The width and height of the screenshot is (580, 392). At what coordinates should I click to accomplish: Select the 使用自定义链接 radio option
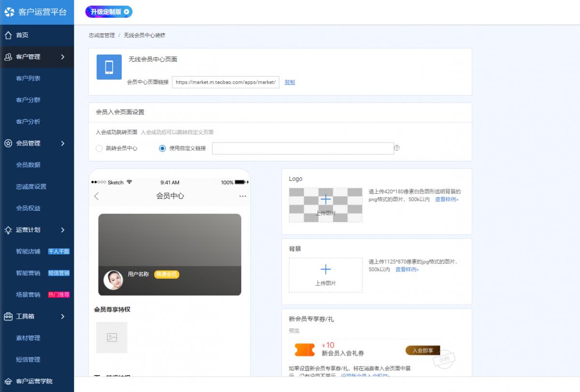[162, 148]
